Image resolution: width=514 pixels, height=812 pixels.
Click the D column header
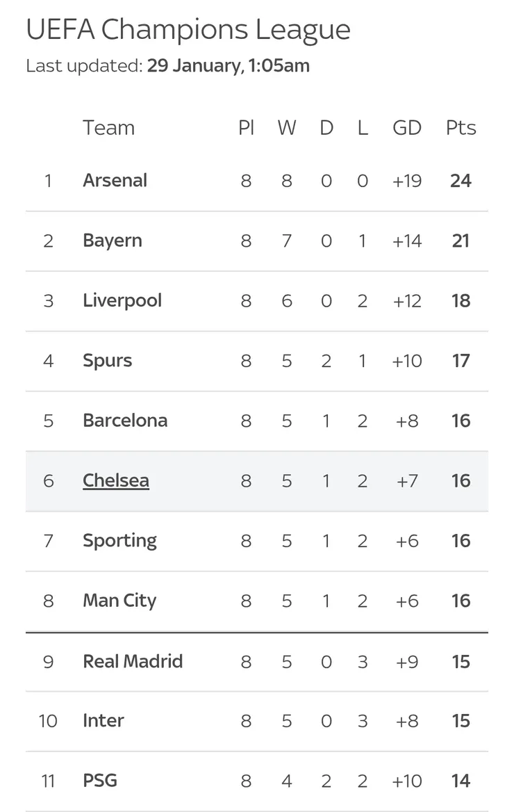[x=326, y=128]
